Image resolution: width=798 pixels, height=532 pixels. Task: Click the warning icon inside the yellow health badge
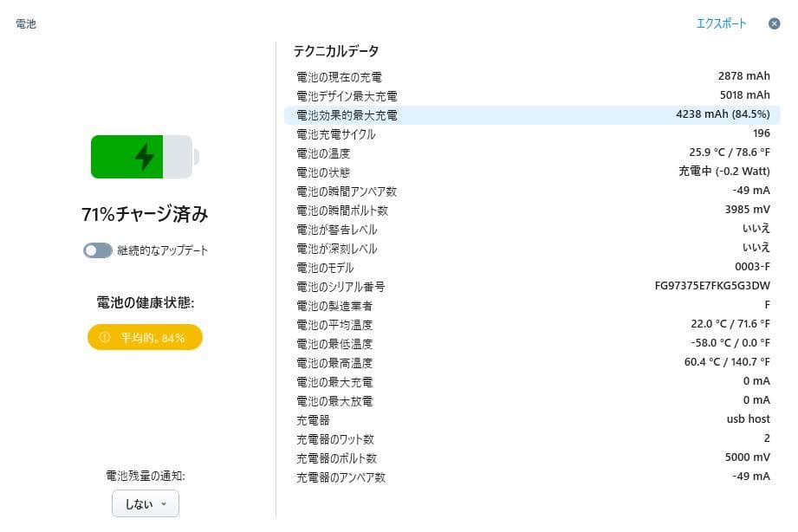coord(107,338)
